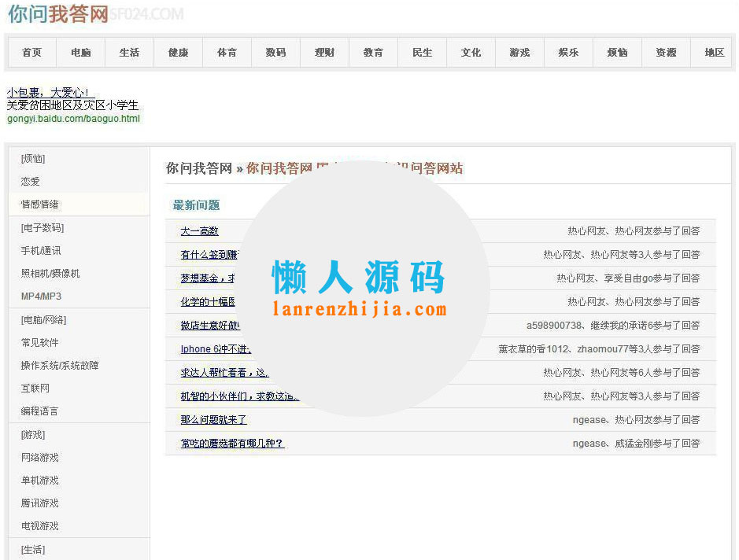Open 常吃的蘑菇都有哪几种 question
Image resolution: width=739 pixels, height=560 pixels.
[x=232, y=443]
